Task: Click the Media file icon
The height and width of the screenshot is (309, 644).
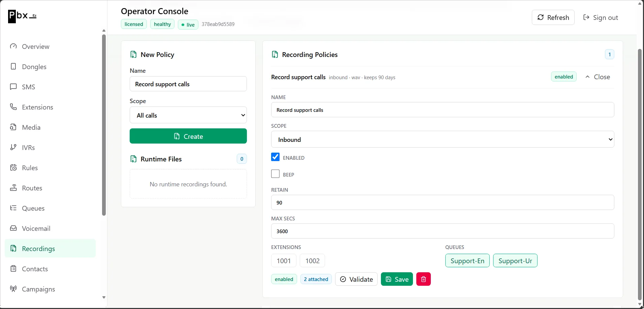Action: point(13,127)
